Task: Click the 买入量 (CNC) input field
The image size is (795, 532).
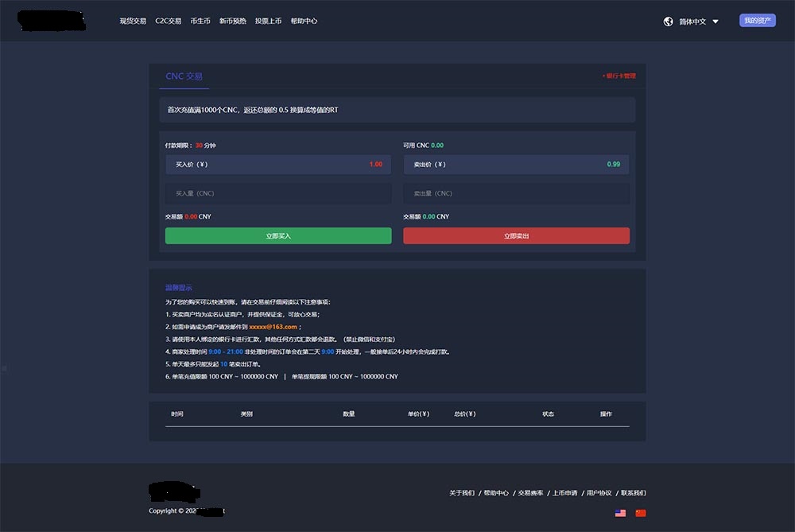Action: click(x=278, y=193)
